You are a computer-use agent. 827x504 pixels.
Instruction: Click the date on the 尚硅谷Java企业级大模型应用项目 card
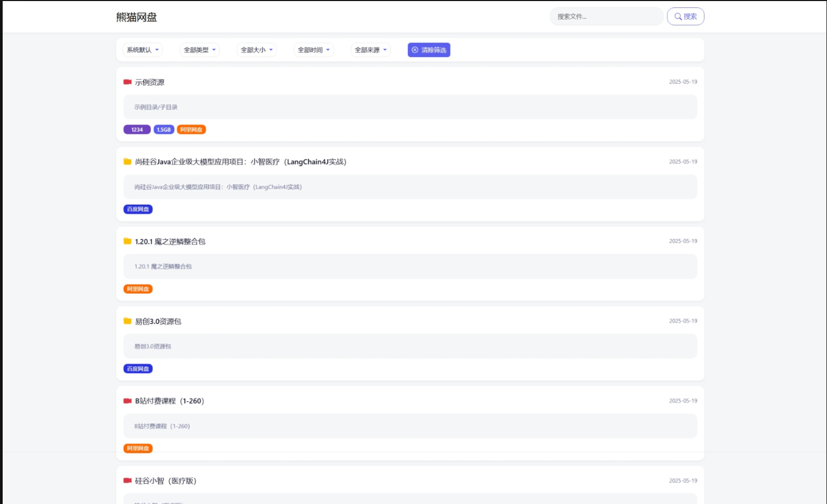click(683, 161)
